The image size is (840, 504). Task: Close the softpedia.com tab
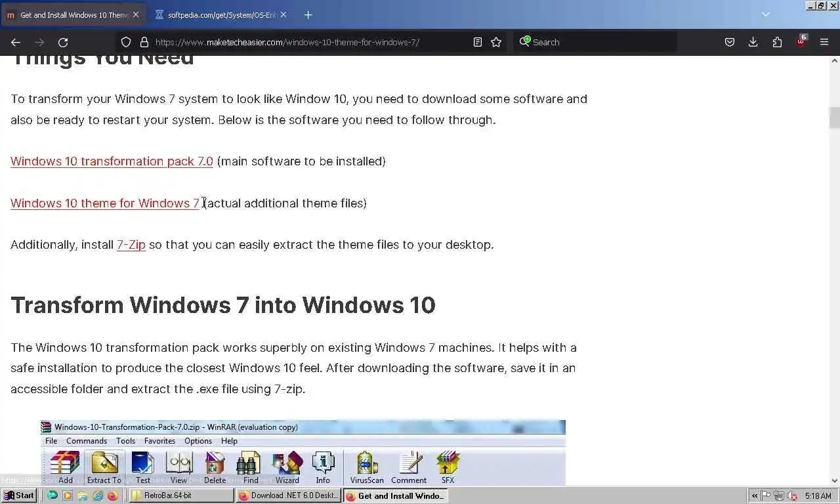(x=283, y=14)
